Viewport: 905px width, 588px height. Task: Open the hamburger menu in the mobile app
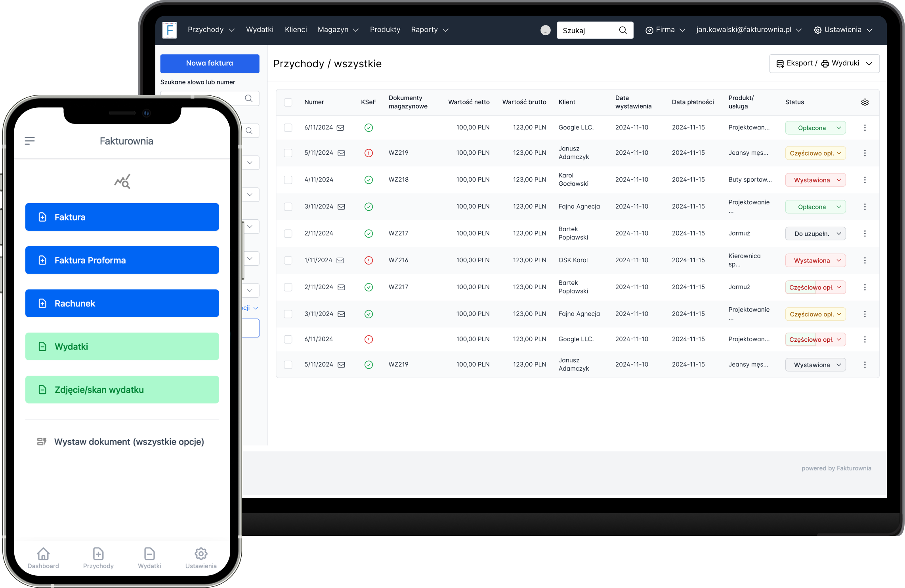point(30,141)
